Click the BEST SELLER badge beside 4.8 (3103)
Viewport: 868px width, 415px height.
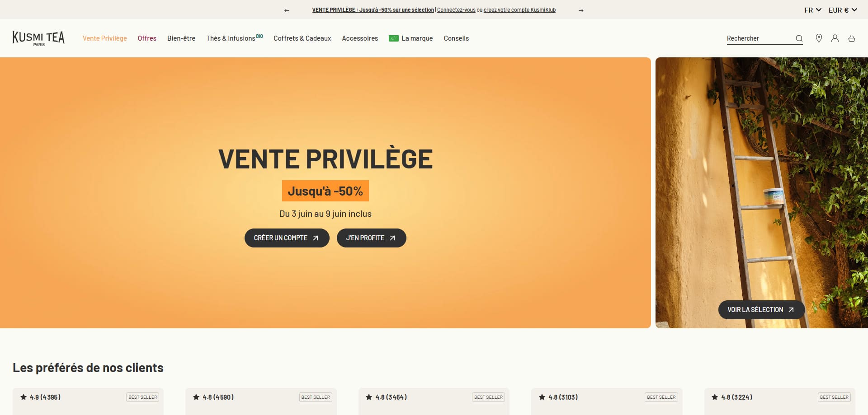tap(661, 397)
